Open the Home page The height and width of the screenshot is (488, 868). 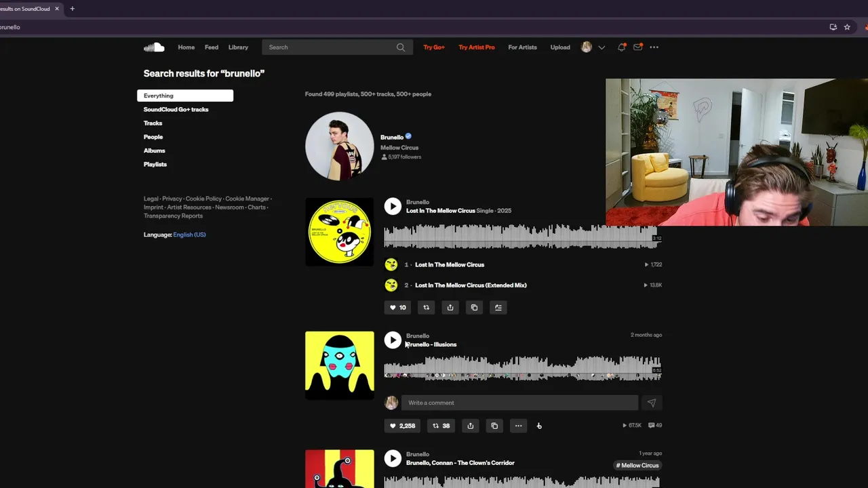[x=186, y=47]
